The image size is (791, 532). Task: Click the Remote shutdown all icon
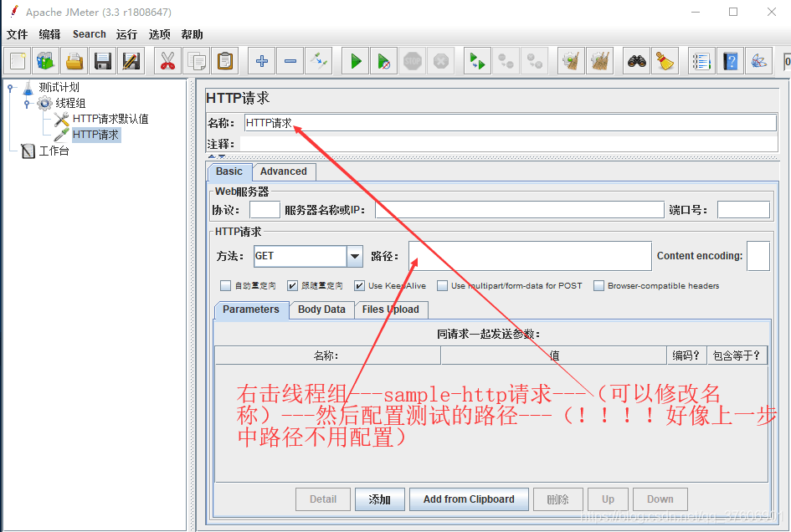point(535,62)
